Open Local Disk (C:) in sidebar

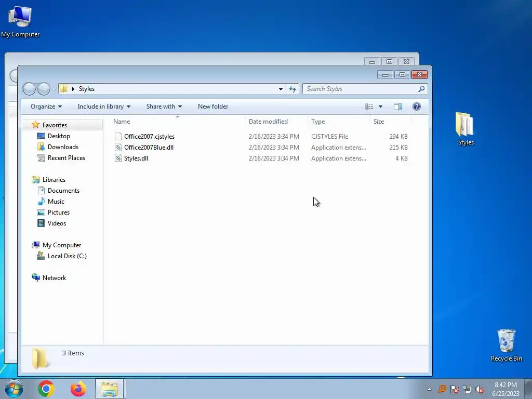67,256
